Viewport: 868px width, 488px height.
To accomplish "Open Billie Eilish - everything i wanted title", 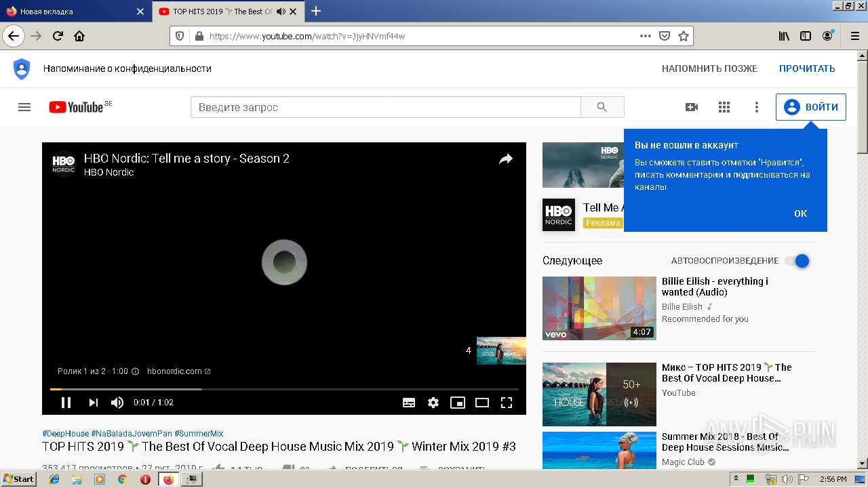I will (715, 287).
